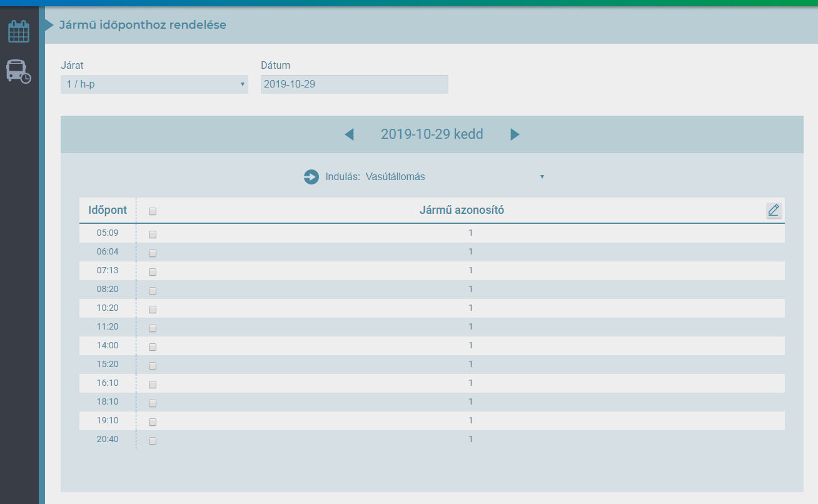Open the Járat dropdown
Image resolution: width=818 pixels, height=504 pixels.
154,84
